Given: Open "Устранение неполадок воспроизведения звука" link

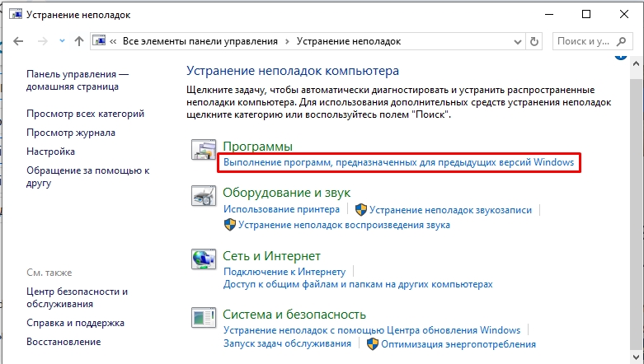Looking at the screenshot, I should [344, 225].
